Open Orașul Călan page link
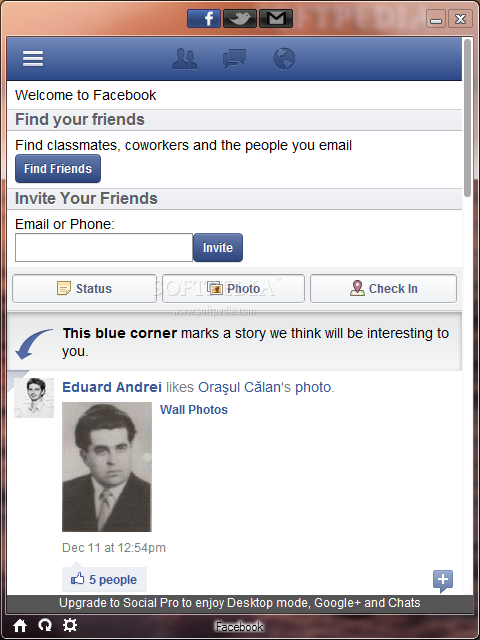The image size is (480, 640). pos(241,387)
